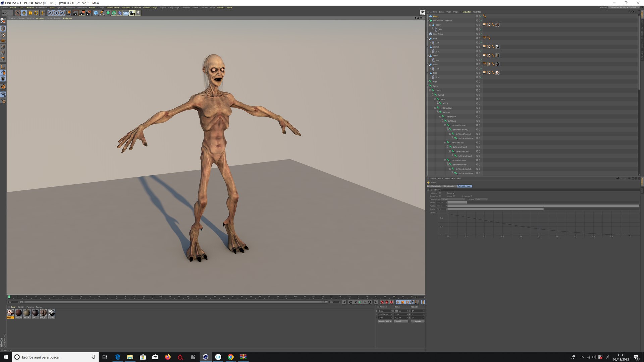This screenshot has width=644, height=362.
Task: Adjust the Radio slider bar
Action: point(543,203)
